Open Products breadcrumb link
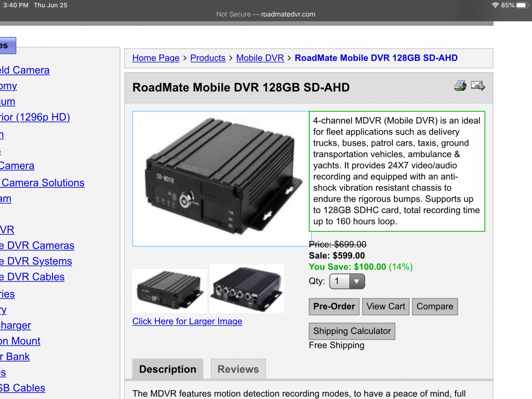This screenshot has height=399, width=532. (208, 58)
